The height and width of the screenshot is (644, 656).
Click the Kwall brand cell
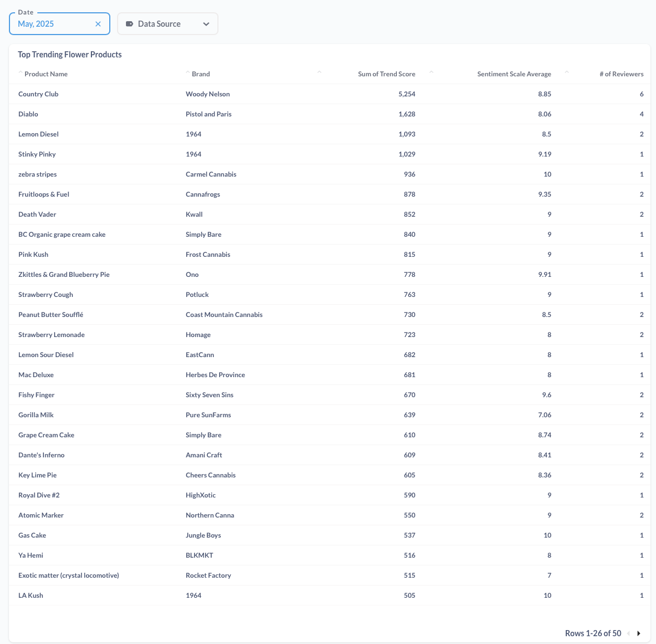[194, 214]
